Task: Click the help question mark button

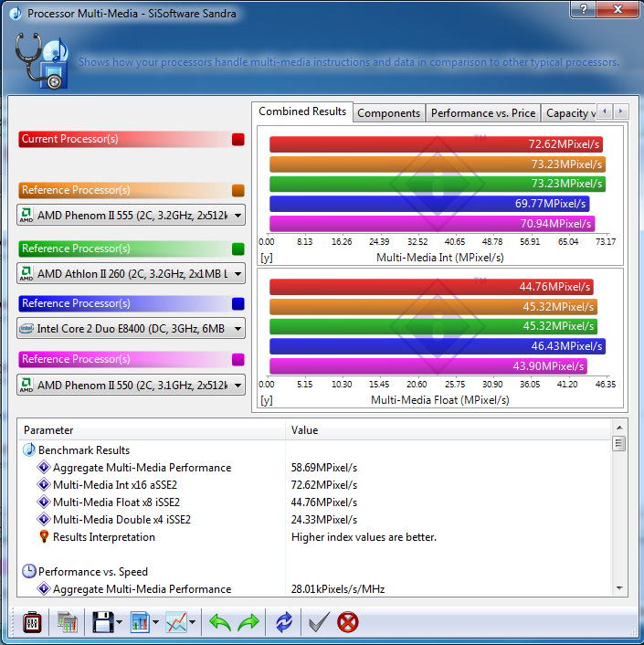Action: coord(584,9)
